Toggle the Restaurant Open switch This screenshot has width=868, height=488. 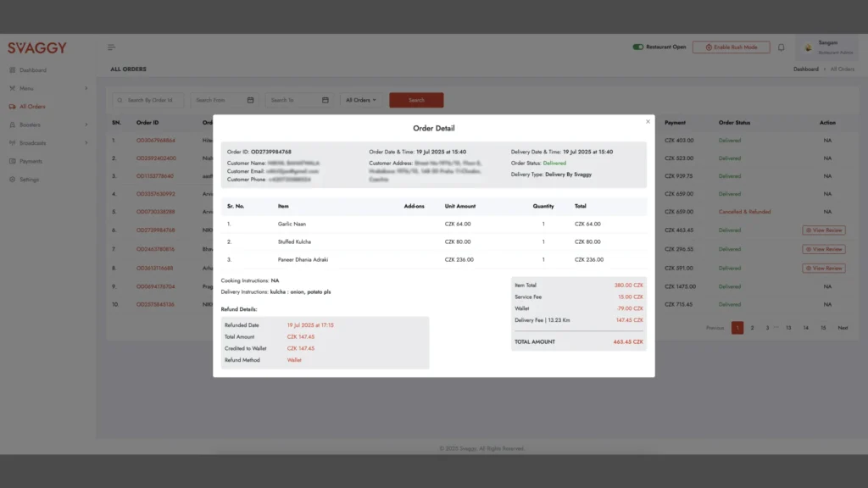point(637,47)
